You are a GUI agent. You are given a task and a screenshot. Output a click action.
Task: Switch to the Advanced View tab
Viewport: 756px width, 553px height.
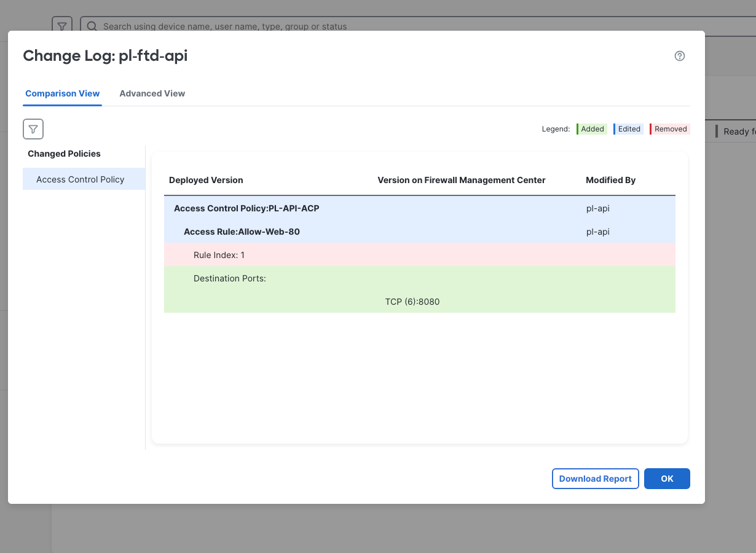(152, 93)
